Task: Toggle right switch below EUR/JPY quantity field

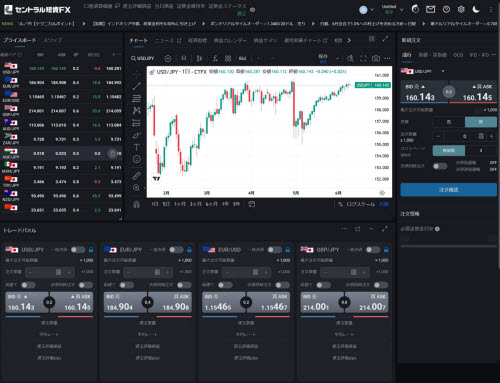Action: (x=184, y=285)
